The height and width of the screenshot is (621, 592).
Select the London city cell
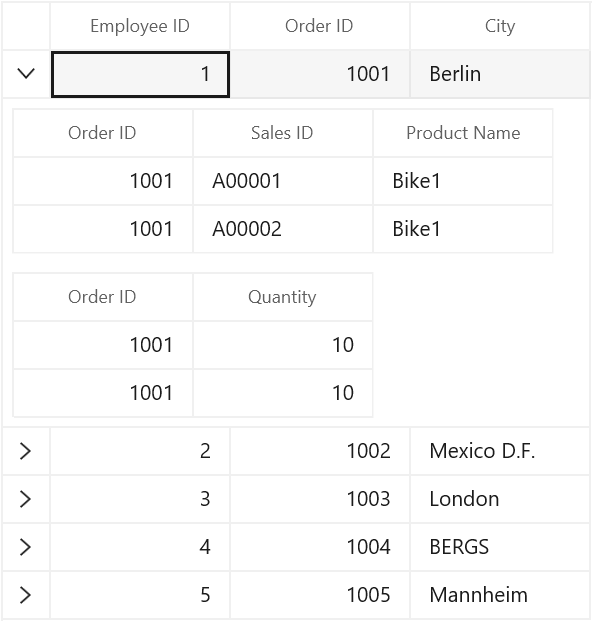(x=500, y=499)
